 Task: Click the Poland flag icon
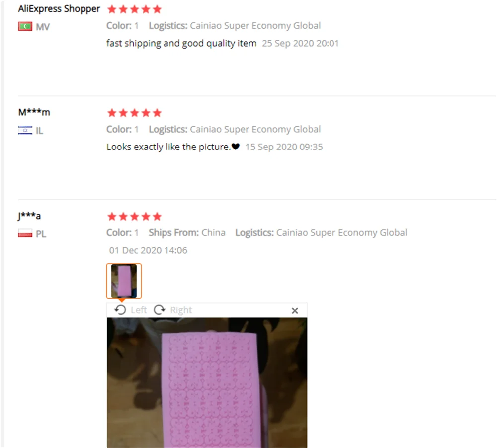25,234
